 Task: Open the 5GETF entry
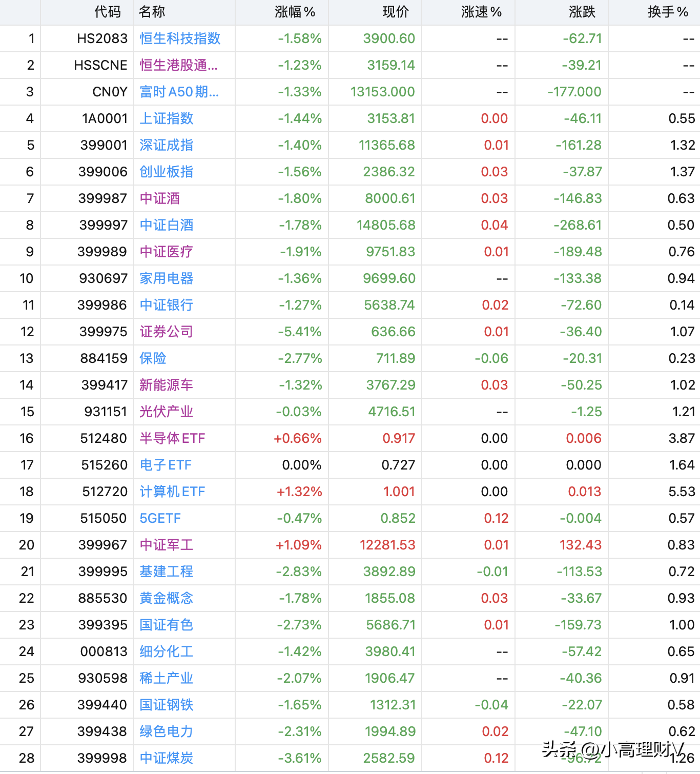click(160, 518)
